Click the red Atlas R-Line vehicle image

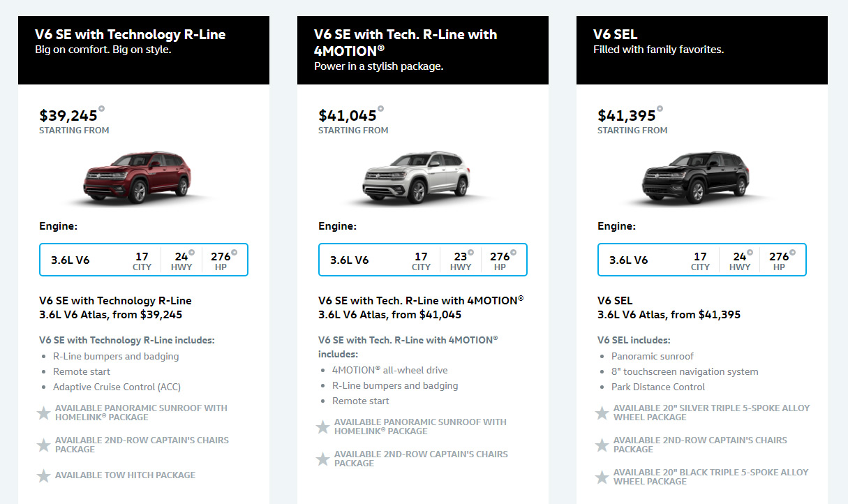pyautogui.click(x=137, y=177)
